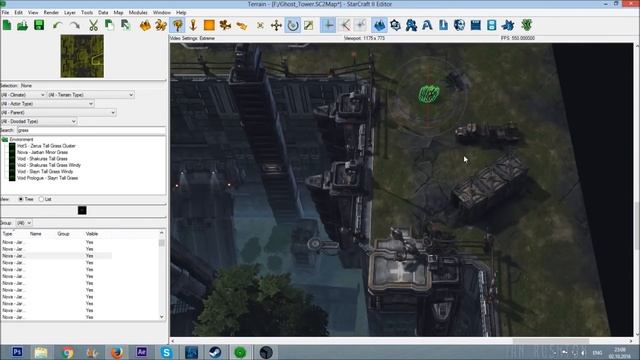This screenshot has width=640, height=360.
Task: Cut selection with the scissors icon
Action: [x=93, y=25]
